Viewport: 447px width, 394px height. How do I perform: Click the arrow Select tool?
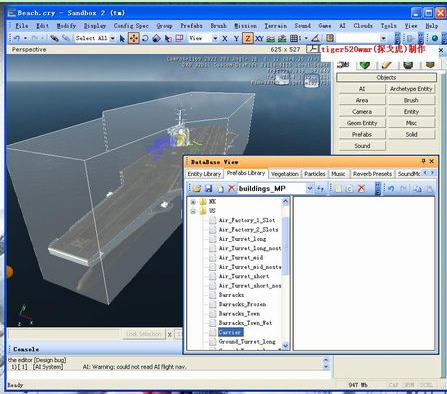[122, 39]
